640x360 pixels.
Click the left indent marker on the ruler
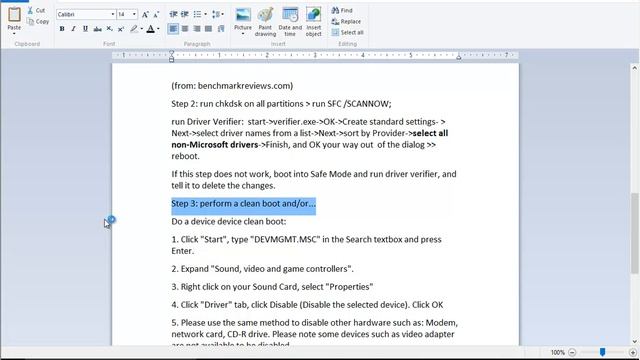click(x=172, y=56)
